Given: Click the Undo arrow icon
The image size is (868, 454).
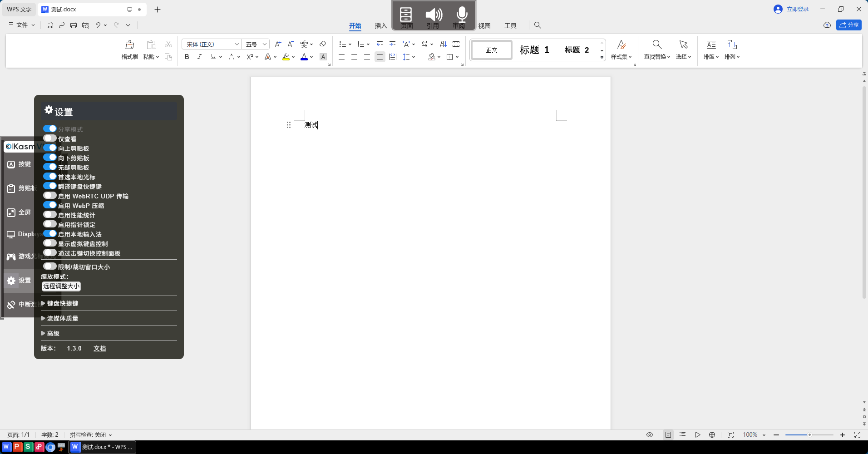Looking at the screenshot, I should pyautogui.click(x=98, y=25).
